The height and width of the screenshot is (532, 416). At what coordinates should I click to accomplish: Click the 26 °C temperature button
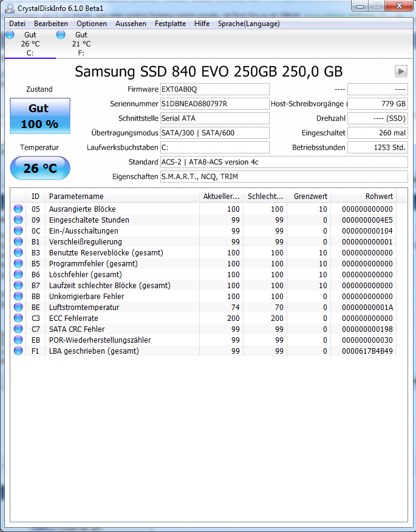pos(39,168)
